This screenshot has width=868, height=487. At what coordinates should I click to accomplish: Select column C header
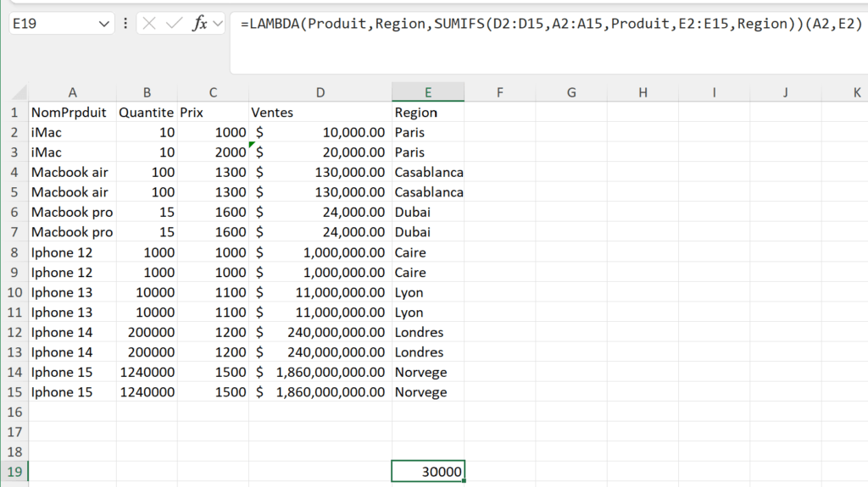coord(213,92)
